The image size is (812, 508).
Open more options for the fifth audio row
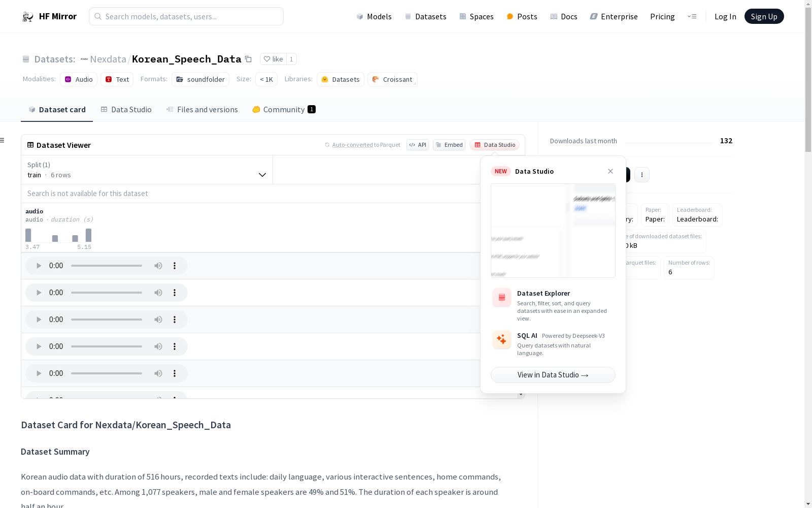pos(175,373)
